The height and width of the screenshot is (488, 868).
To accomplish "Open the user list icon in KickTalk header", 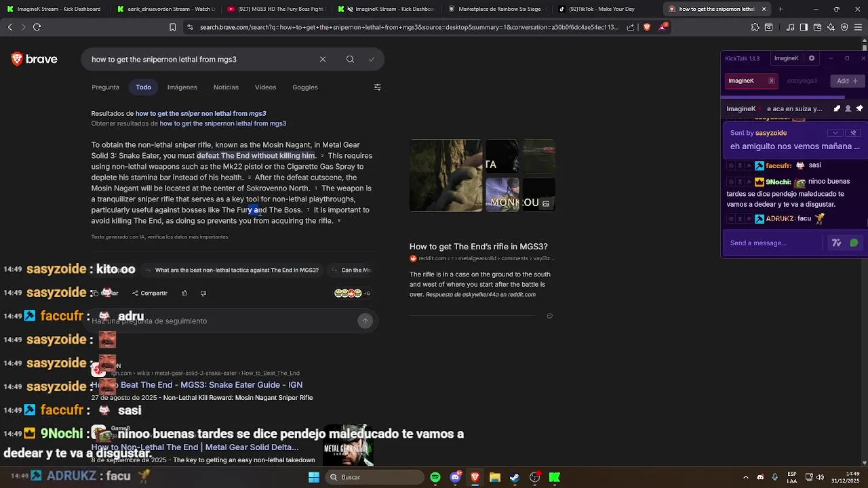I will 848,108.
